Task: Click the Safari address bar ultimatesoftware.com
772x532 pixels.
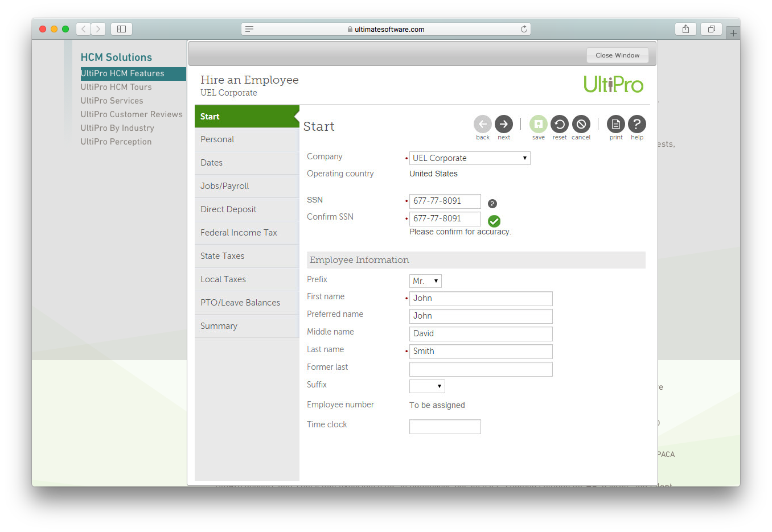Action: point(386,29)
